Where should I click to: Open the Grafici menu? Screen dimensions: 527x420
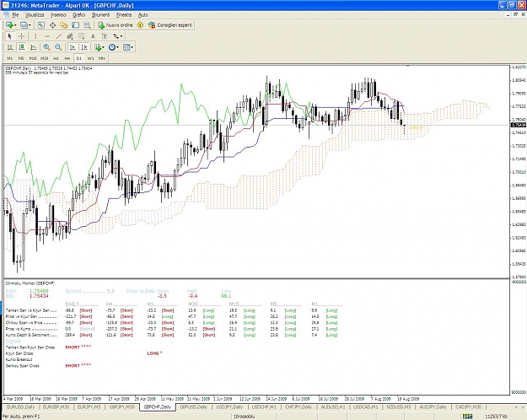point(79,15)
